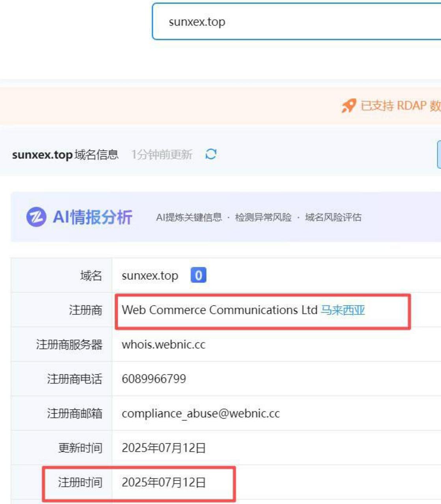Click the 1分钟前更新 timestamp text
The height and width of the screenshot is (504, 441).
pos(162,154)
